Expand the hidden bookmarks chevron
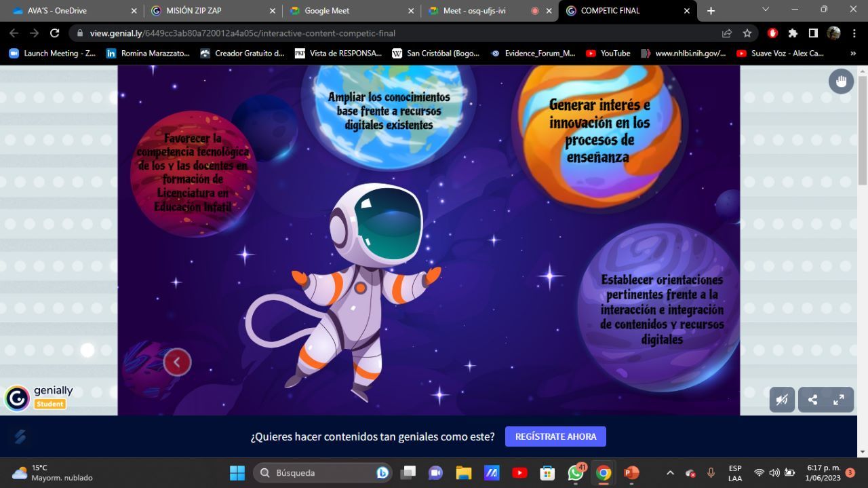This screenshot has width=868, height=488. click(x=852, y=53)
